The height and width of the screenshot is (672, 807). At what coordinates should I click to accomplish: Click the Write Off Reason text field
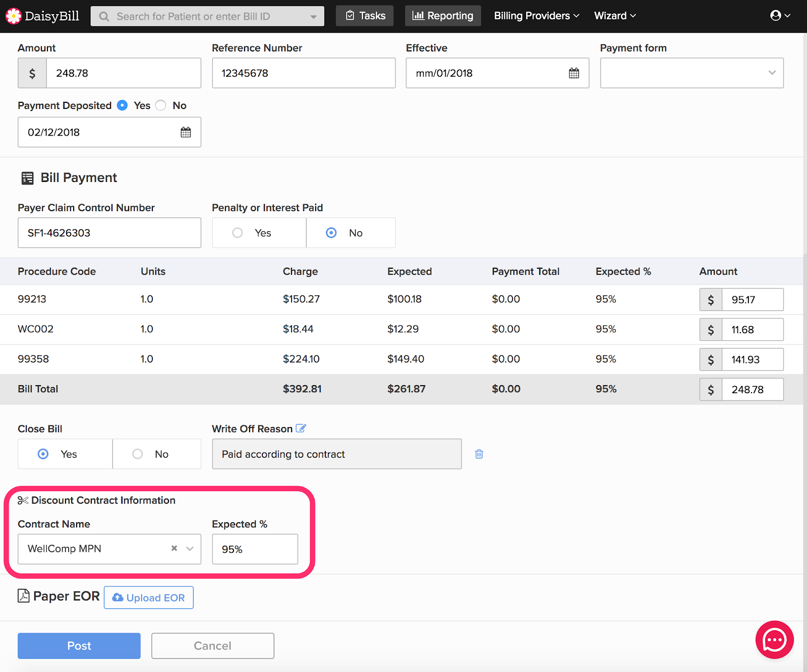pos(337,454)
